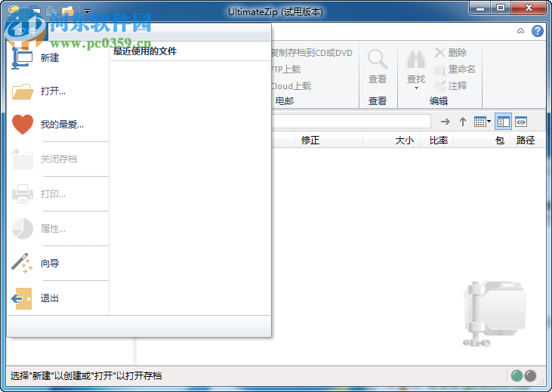Click the 文件 file menu button
Screen dimensions: 552x392
[x=26, y=32]
